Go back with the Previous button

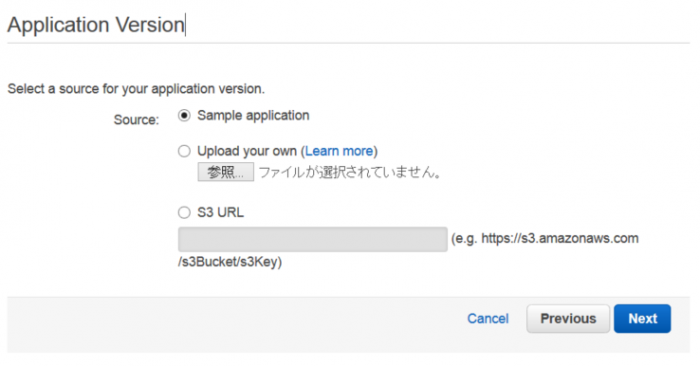click(x=568, y=319)
